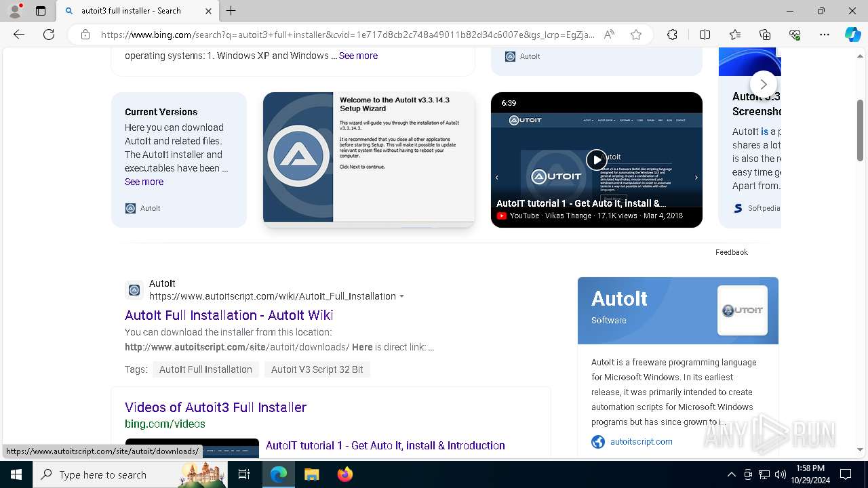Close the autoit3 full installer tab

[208, 11]
